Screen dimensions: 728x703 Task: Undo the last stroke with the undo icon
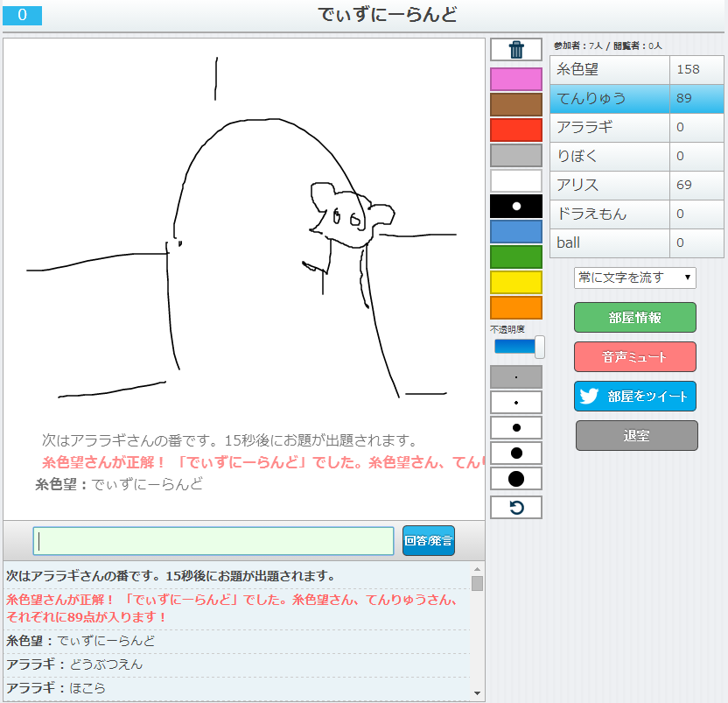[516, 507]
